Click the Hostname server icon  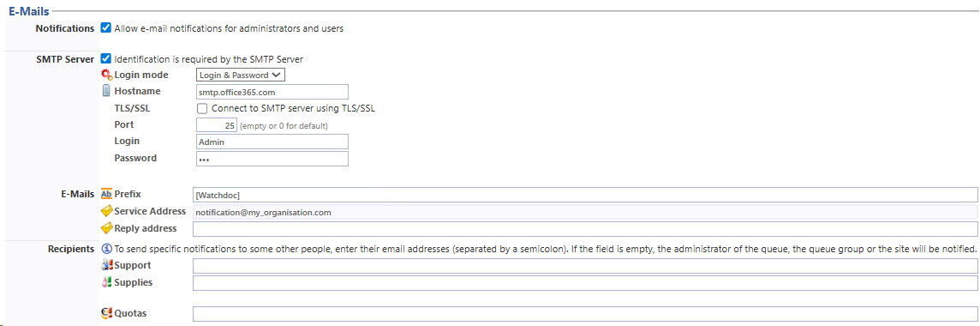coord(106,91)
